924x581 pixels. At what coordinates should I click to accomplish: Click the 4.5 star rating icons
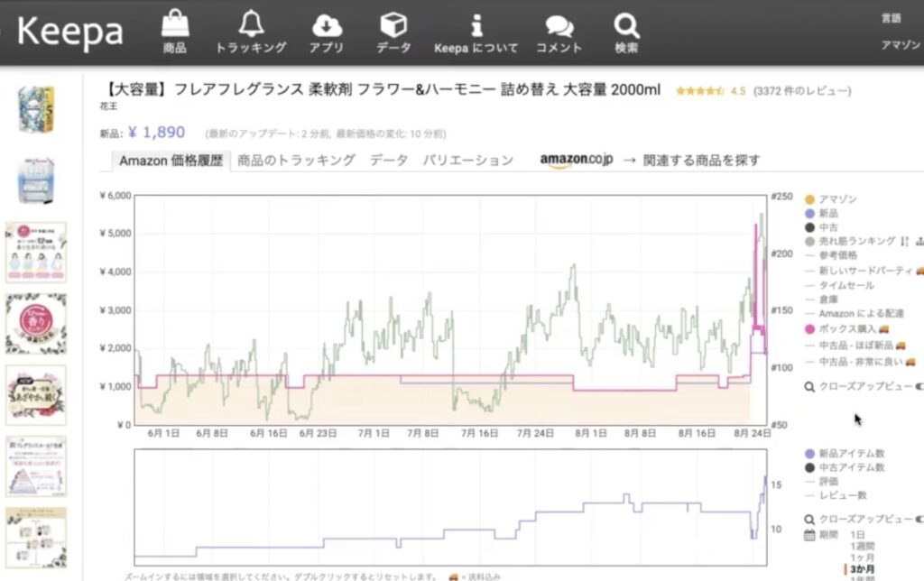coord(700,91)
